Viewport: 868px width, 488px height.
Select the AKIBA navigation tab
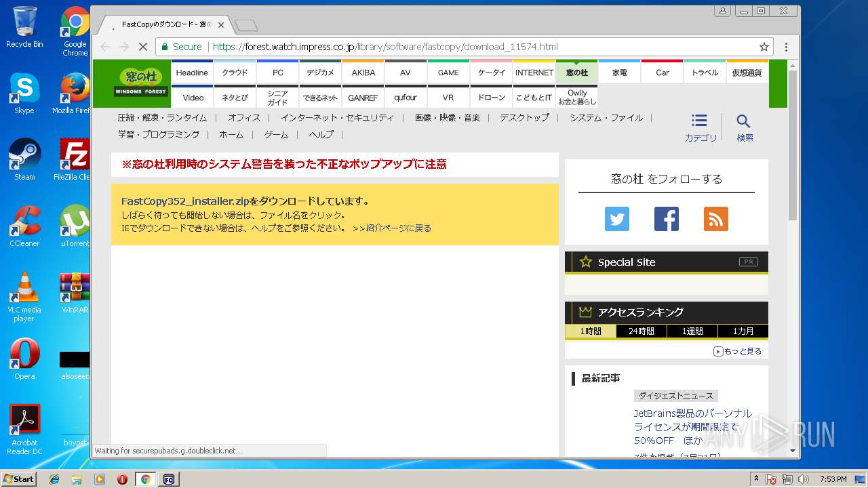363,72
